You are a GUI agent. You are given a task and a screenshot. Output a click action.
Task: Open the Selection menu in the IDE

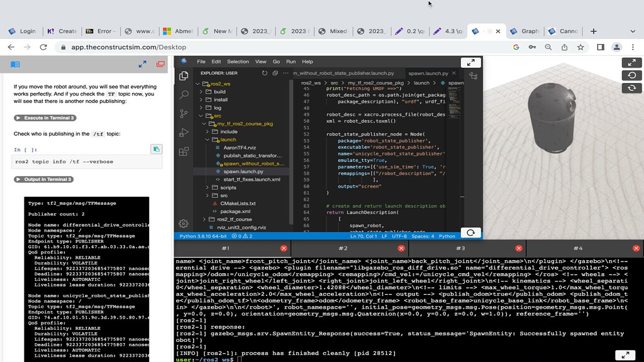coord(238,62)
